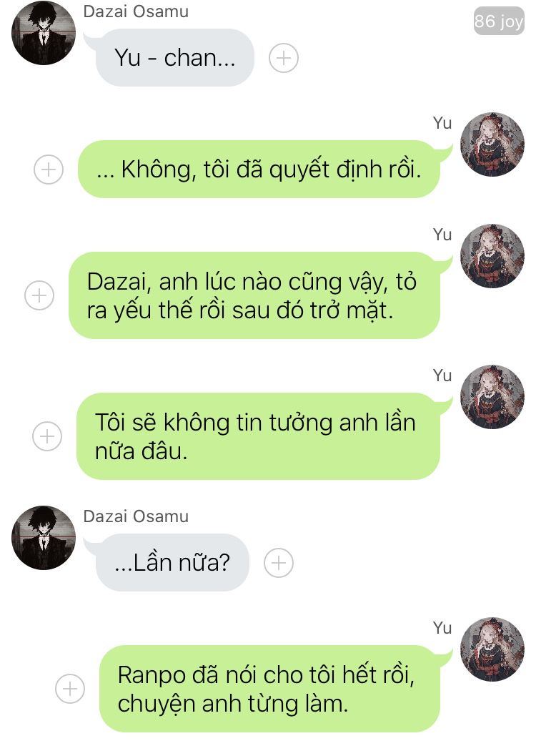Tap the plus icon beside "Yu - chan..."
The image size is (536, 756).
284,58
